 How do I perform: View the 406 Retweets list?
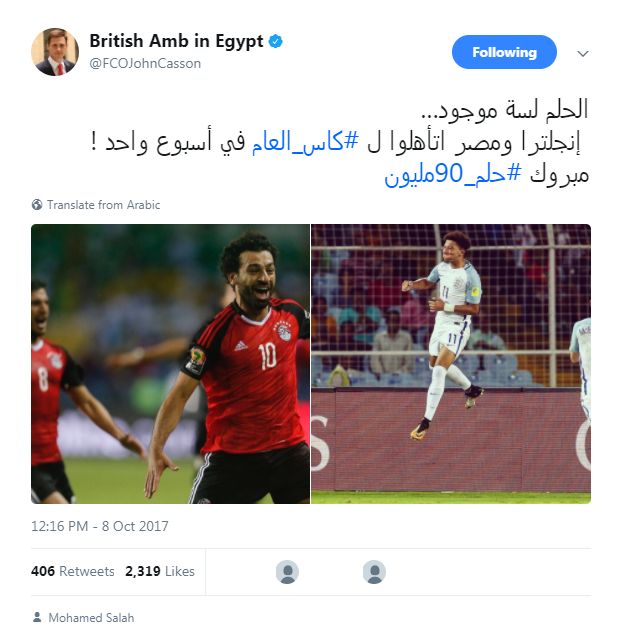73,571
